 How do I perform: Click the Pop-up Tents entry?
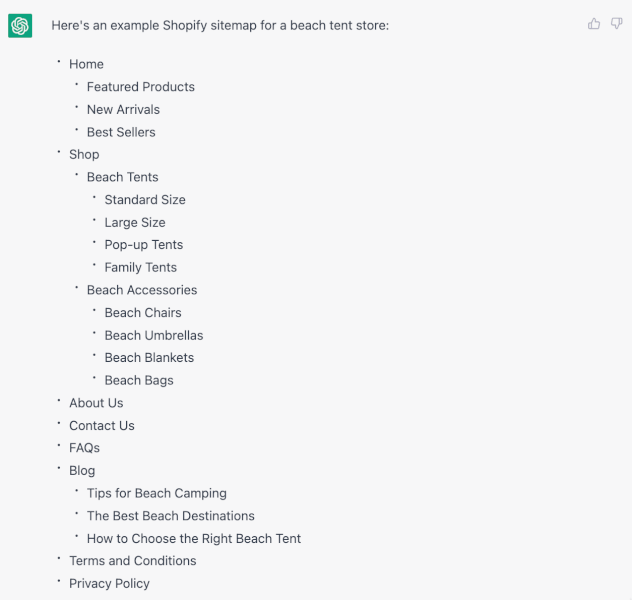coord(143,245)
